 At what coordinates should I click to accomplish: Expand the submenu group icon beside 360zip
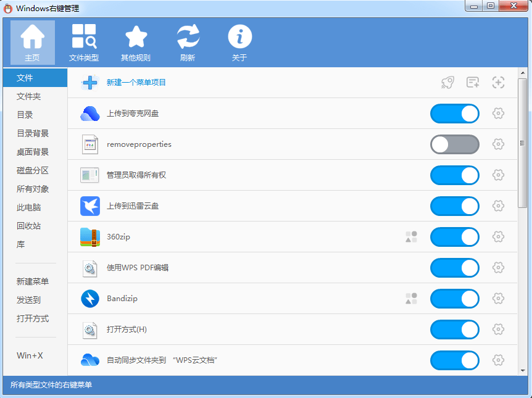pos(411,237)
